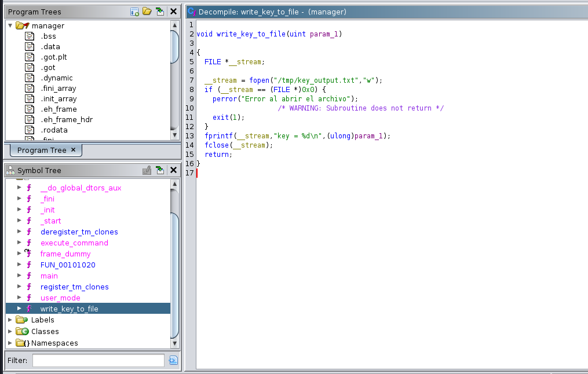This screenshot has height=374, width=588.
Task: Switch to the Program Tree tab
Action: click(42, 151)
